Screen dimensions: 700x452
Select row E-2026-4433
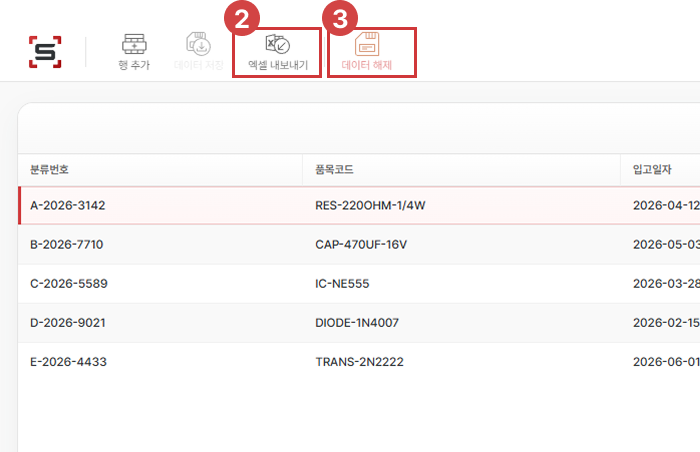coord(68,362)
